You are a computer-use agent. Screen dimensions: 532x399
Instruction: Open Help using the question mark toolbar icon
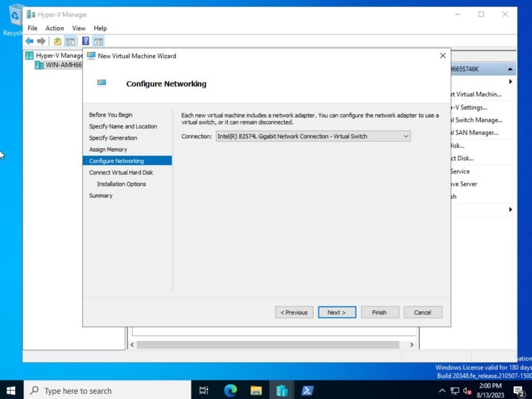[x=86, y=41]
